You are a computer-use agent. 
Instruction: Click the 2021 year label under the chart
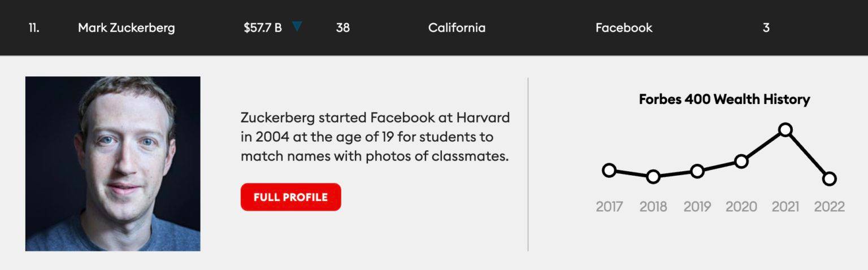point(785,207)
